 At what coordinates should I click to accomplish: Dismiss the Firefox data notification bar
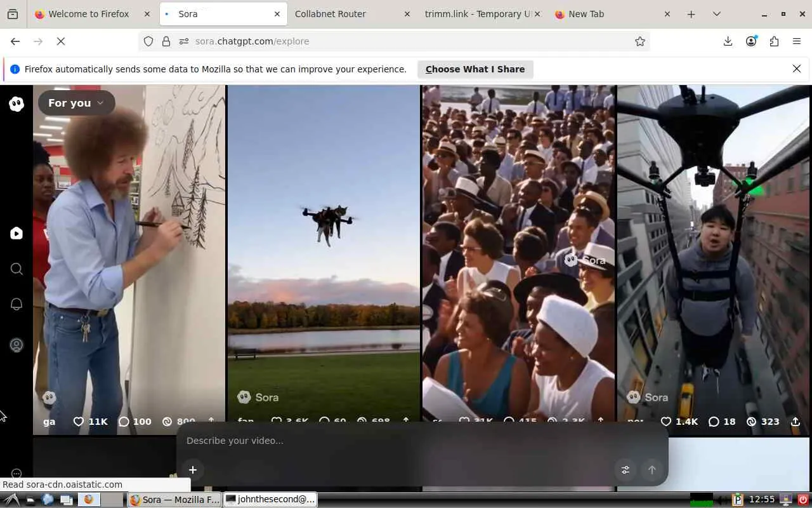click(797, 69)
